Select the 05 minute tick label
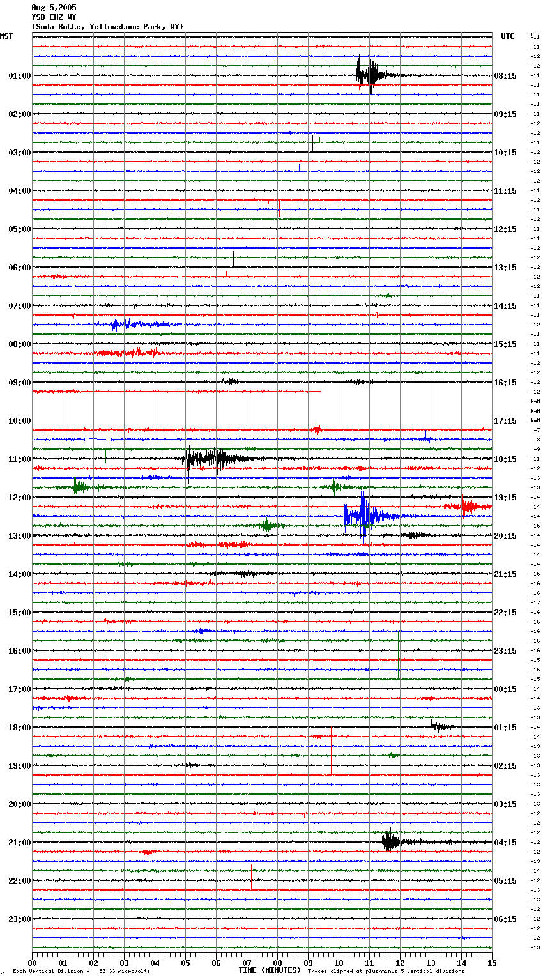Screen dimensions: 543x980 [185, 962]
